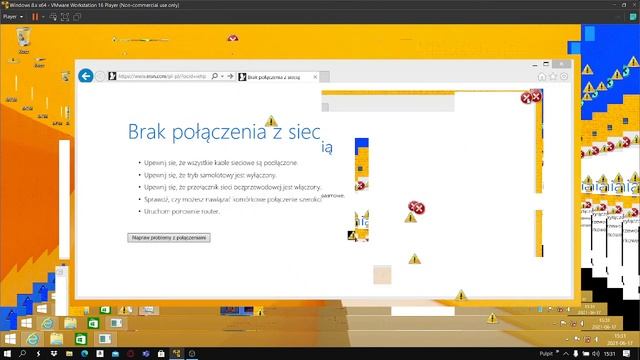Click the go arrow in the address bar
This screenshot has height=360, width=640.
230,76
